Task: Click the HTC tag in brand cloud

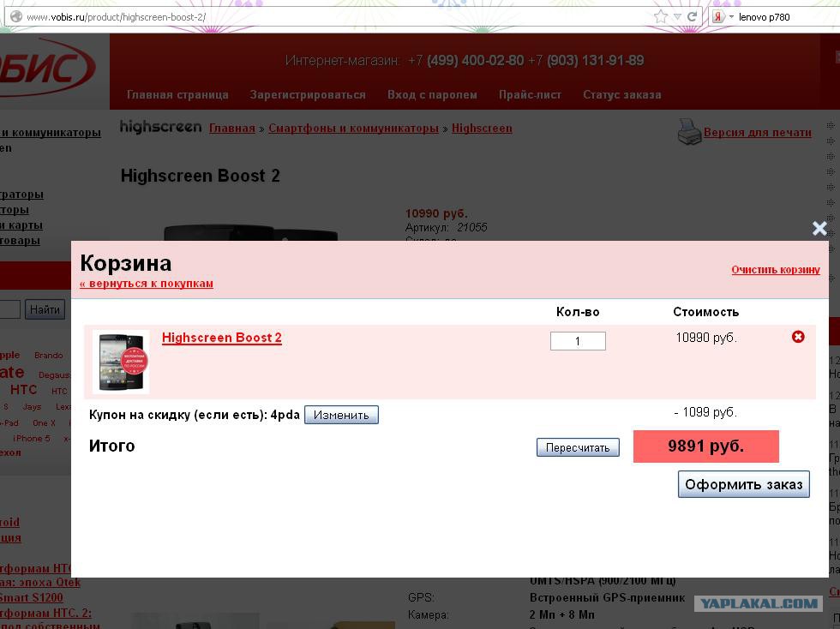Action: (24, 390)
